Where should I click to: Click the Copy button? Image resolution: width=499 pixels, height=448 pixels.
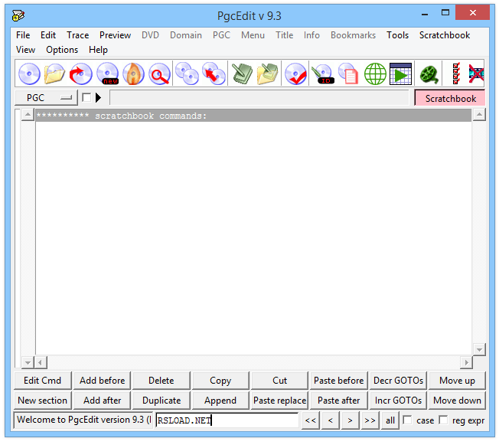pos(220,381)
